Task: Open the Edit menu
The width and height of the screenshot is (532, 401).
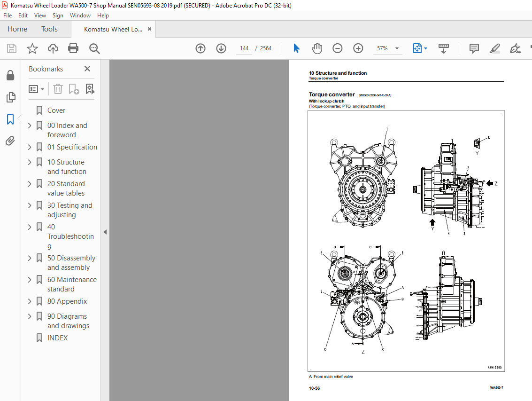Action: click(x=23, y=16)
